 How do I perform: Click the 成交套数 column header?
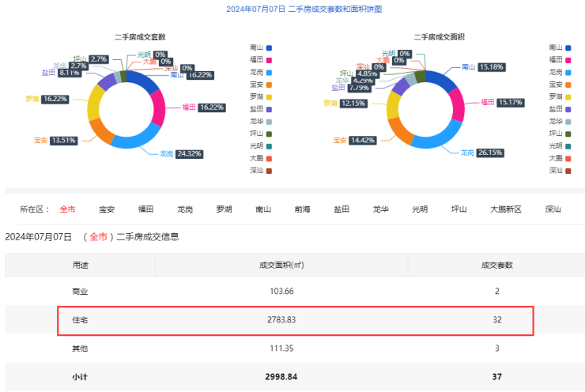(496, 266)
